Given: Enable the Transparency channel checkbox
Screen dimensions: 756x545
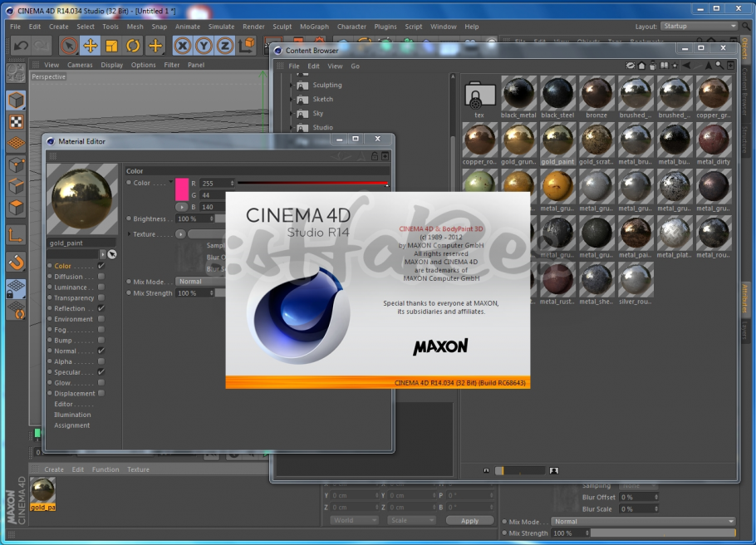Looking at the screenshot, I should (x=101, y=297).
